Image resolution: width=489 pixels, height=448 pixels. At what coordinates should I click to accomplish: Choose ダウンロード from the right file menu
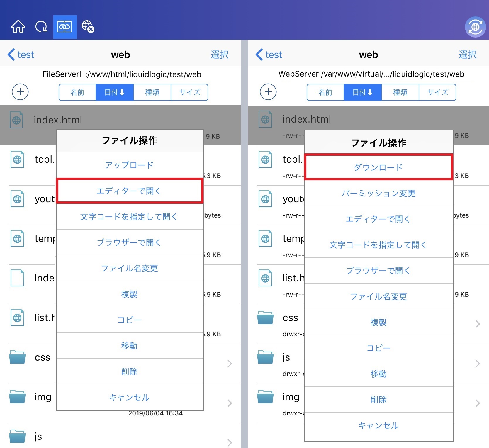[378, 167]
